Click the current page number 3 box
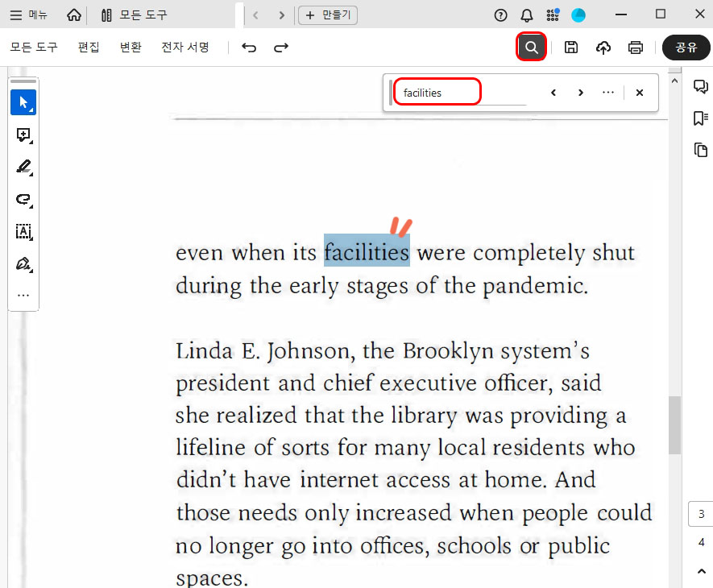713x588 pixels. click(701, 514)
